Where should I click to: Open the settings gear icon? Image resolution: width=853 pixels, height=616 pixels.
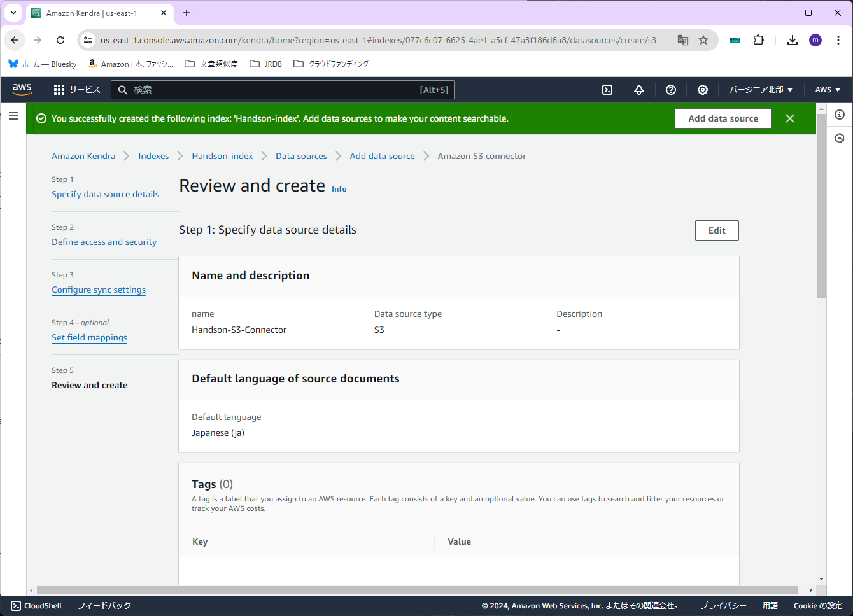703,90
